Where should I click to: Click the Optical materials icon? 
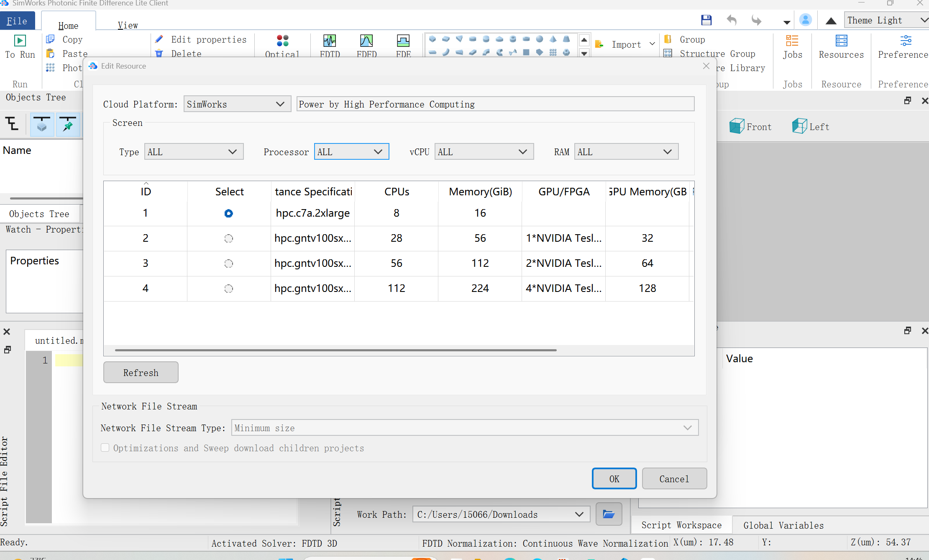coord(282,41)
